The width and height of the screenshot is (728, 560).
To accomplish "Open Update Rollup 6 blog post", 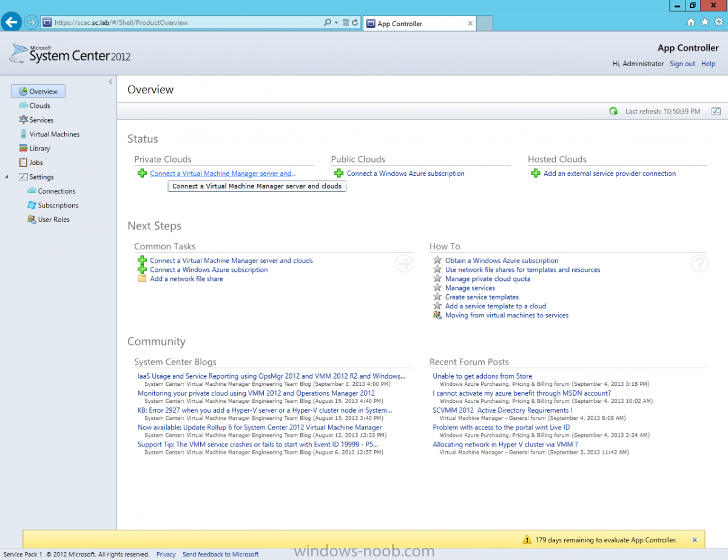I will [260, 427].
